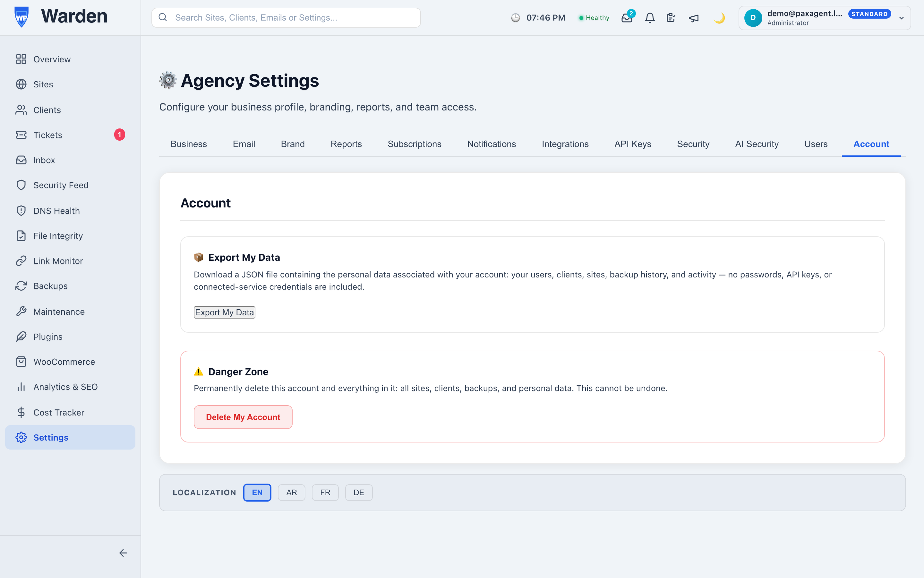Switch to the Business tab
Image resolution: width=924 pixels, height=578 pixels.
pyautogui.click(x=189, y=144)
